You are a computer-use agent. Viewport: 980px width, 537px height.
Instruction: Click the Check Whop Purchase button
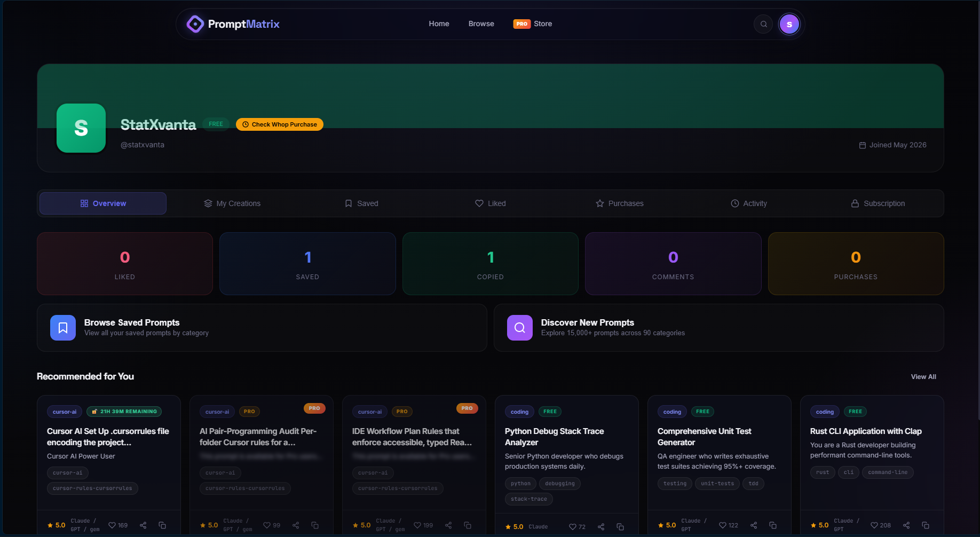click(x=280, y=124)
